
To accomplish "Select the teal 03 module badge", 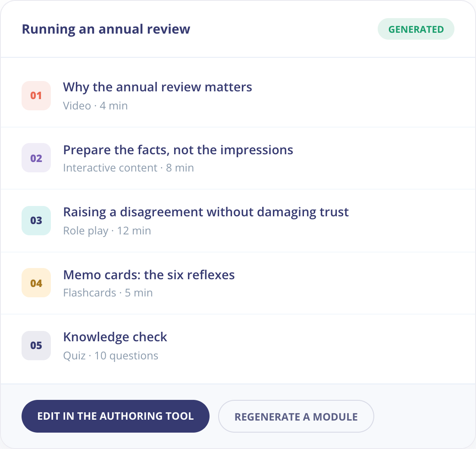I will point(36,221).
